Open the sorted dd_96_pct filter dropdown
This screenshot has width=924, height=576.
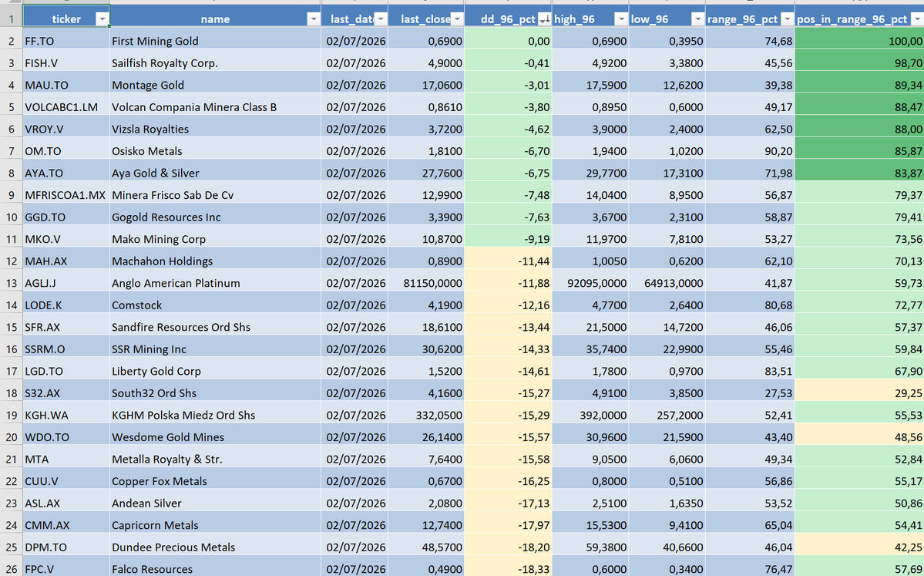pos(545,19)
